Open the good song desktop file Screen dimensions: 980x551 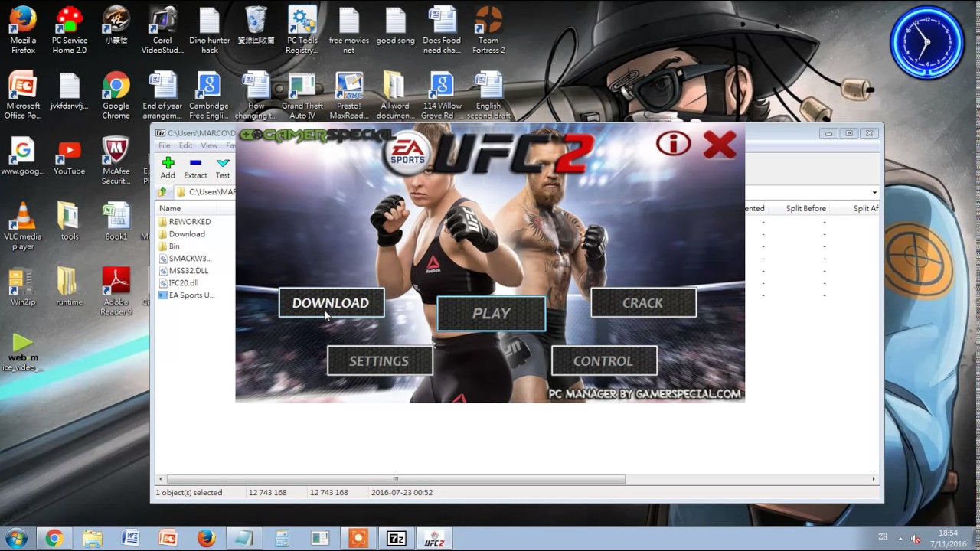(396, 26)
